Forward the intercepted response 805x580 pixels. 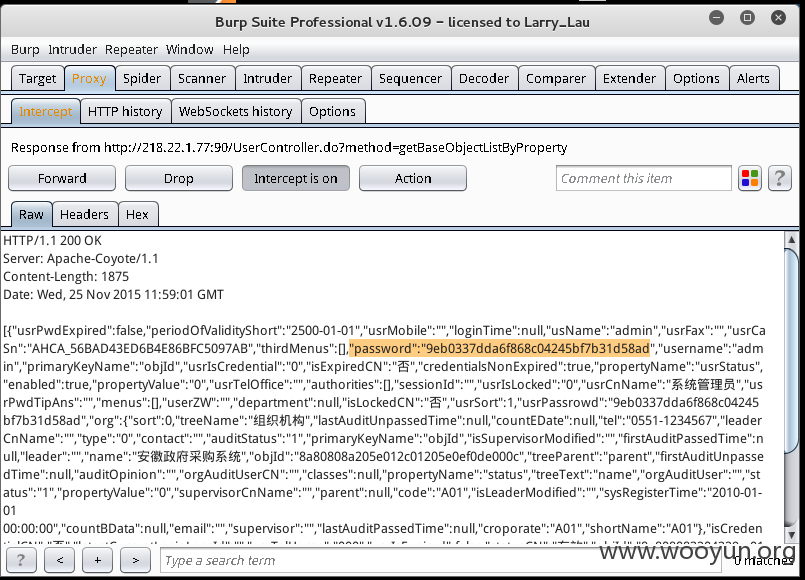click(62, 178)
